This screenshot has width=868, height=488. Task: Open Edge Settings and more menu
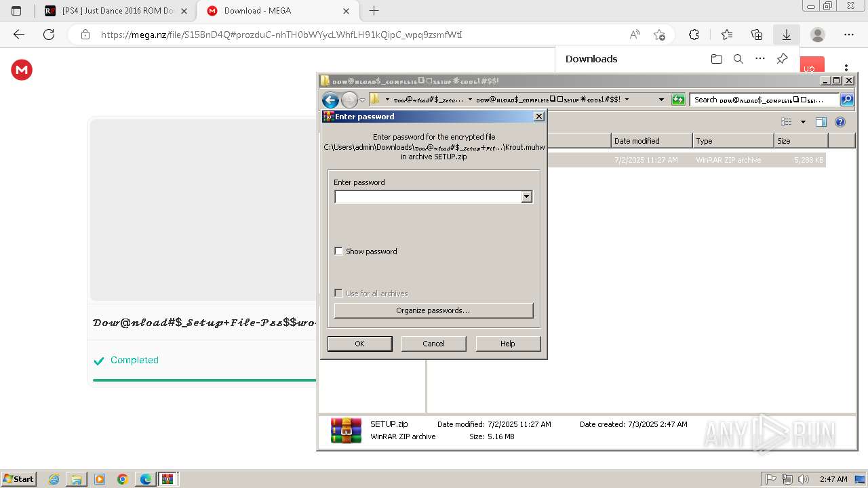tap(849, 35)
